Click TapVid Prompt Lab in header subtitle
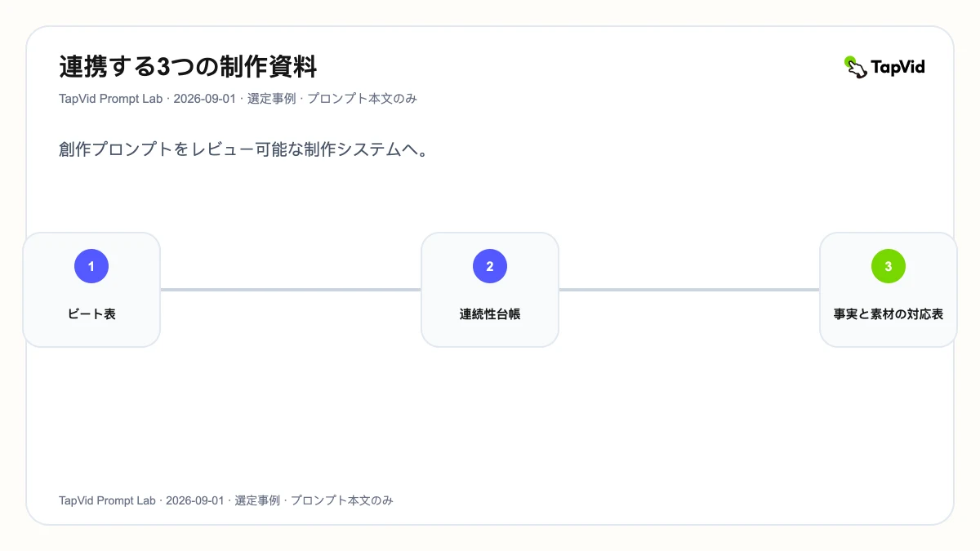This screenshot has width=980, height=551. (111, 99)
